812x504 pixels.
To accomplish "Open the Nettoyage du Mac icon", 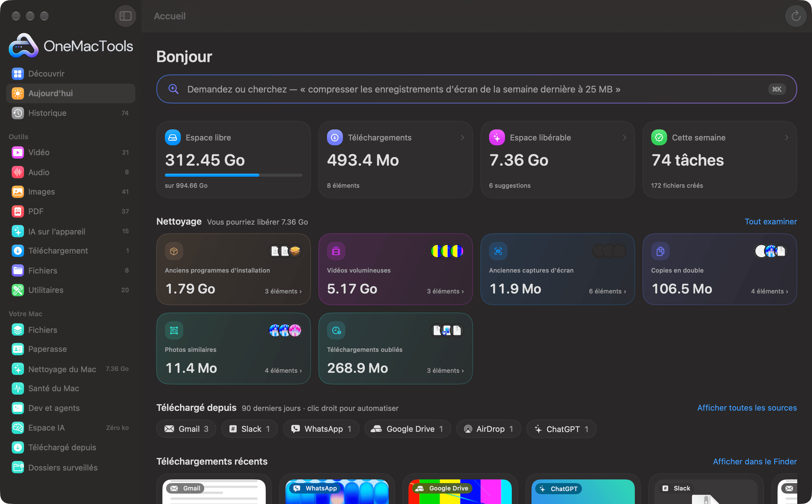I will point(18,369).
